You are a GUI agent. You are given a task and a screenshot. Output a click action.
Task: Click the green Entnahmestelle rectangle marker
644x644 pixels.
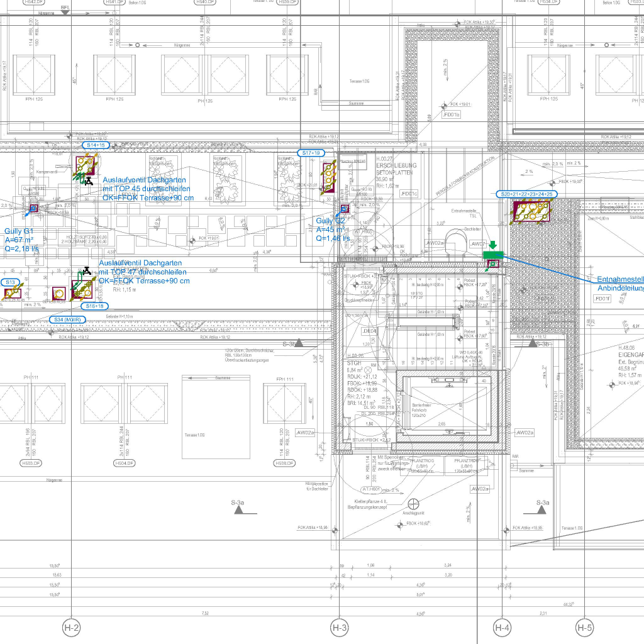pyautogui.click(x=494, y=254)
